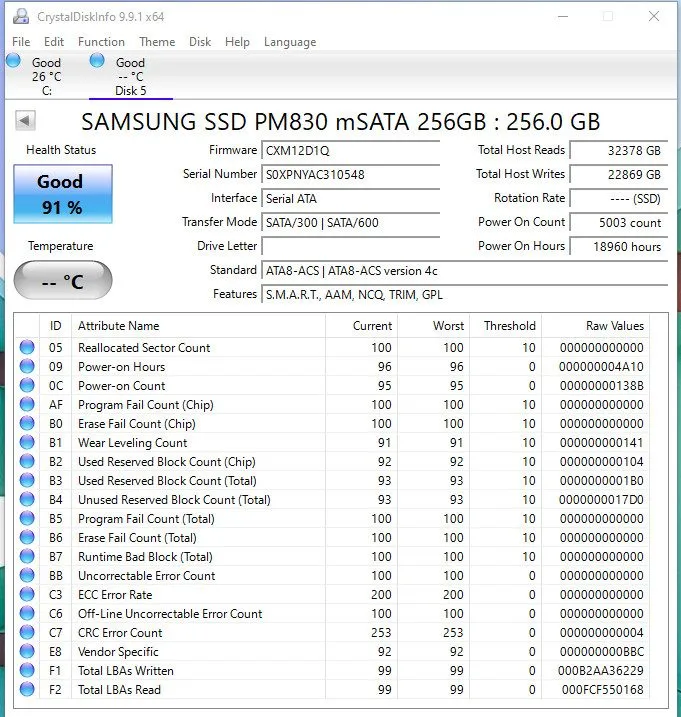Click the empty Drive Letter field
681x717 pixels.
(x=350, y=246)
